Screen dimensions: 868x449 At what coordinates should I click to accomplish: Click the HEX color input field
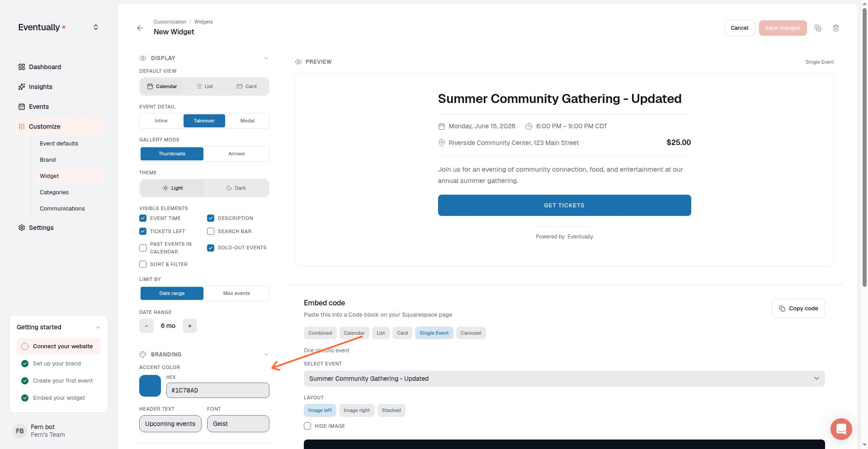(x=218, y=390)
